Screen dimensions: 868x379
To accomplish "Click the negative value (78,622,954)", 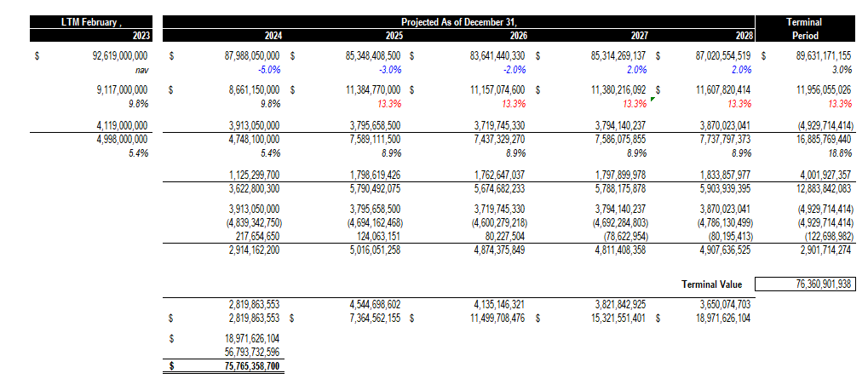I will [x=625, y=236].
